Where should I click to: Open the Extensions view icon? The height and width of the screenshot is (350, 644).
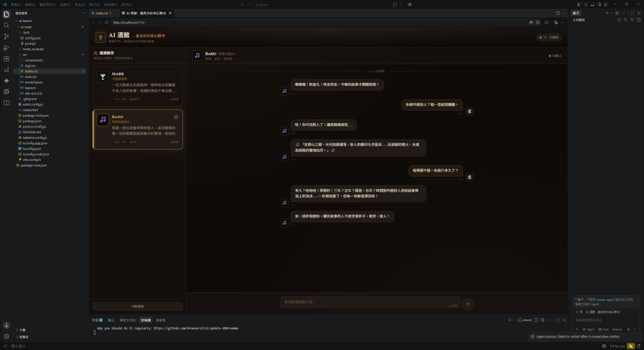pos(6,58)
